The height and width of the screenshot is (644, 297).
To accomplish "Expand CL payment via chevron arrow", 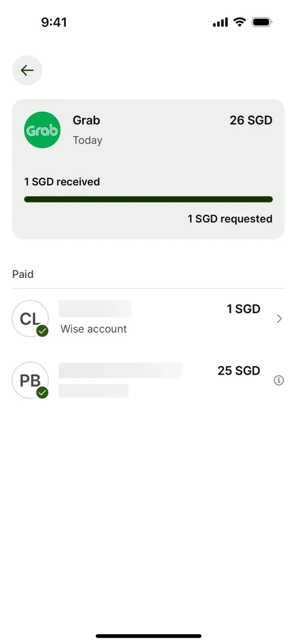I will tap(279, 319).
